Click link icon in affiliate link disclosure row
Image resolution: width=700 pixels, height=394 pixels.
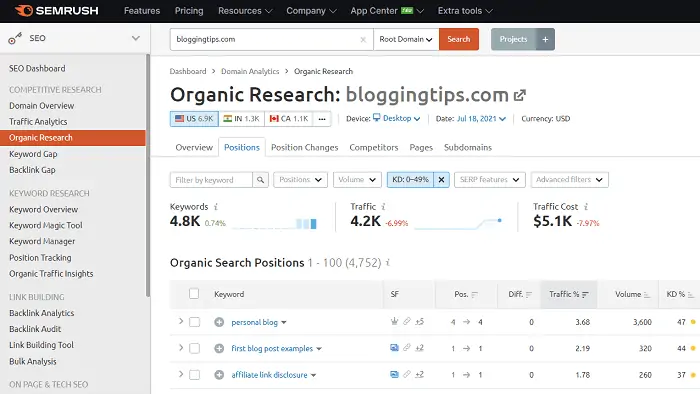tap(407, 374)
